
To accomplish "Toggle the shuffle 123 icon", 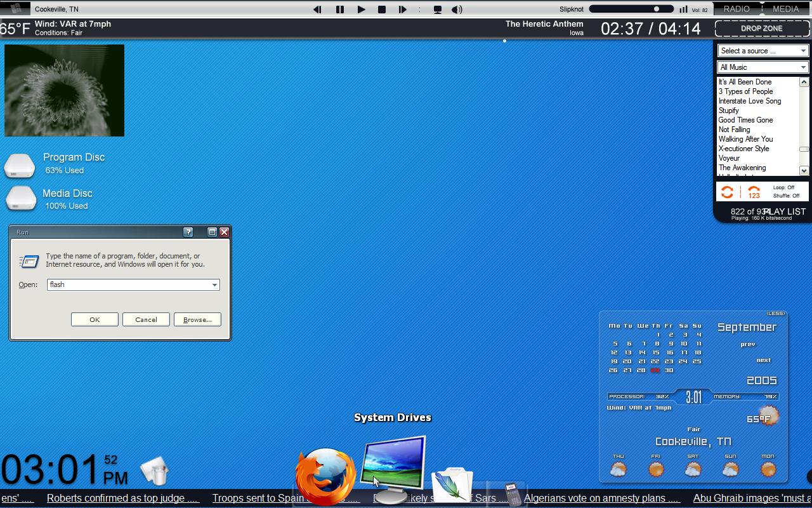I will (754, 192).
